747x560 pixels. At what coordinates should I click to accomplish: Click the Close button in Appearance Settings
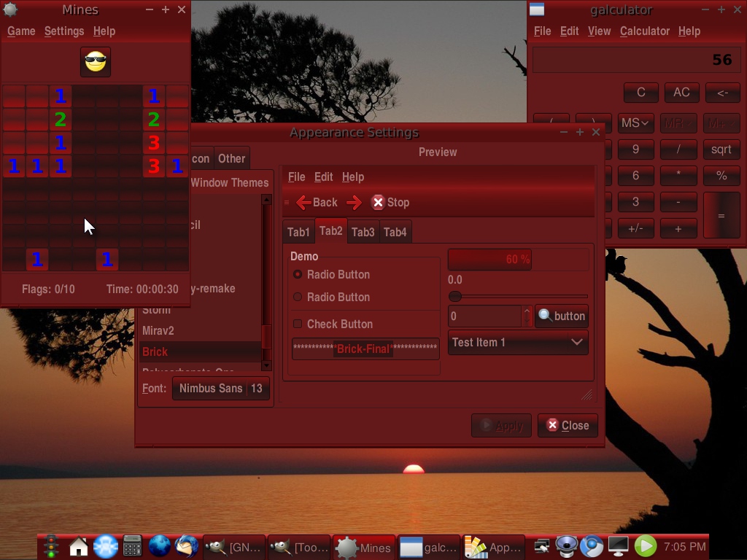568,425
